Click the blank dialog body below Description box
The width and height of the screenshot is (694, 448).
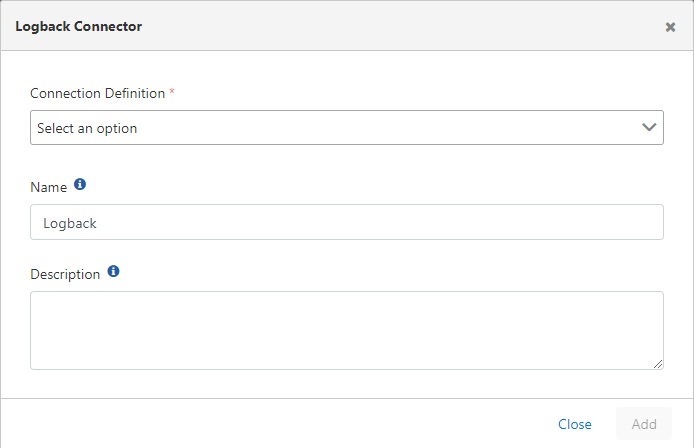(346, 385)
